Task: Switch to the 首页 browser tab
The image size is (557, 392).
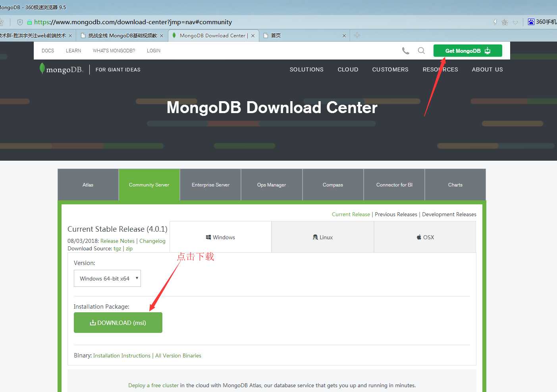Action: [x=305, y=35]
